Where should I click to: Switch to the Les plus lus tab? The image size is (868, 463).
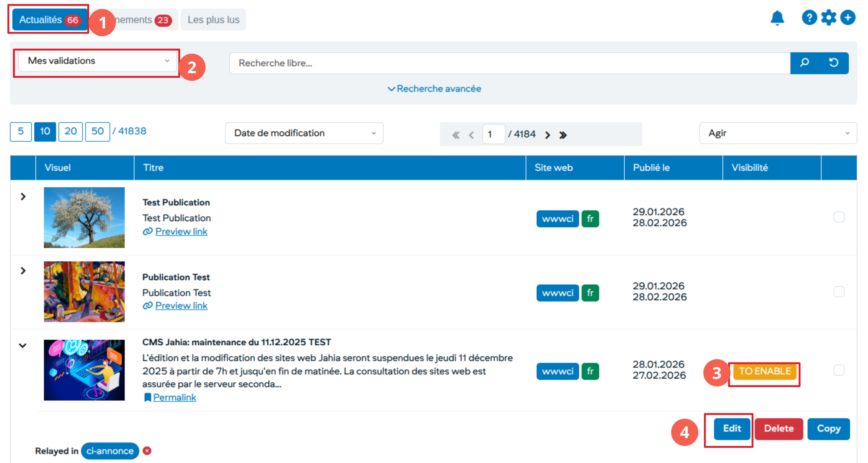point(213,20)
